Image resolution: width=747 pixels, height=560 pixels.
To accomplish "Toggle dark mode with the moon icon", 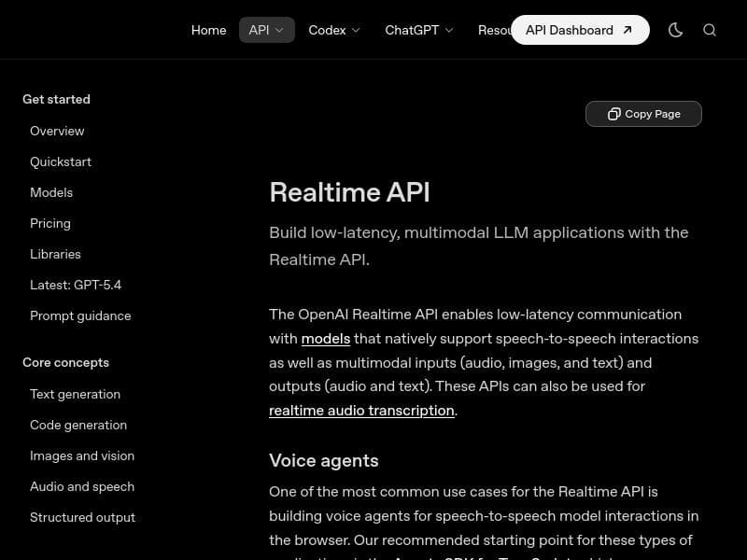I will click(x=675, y=30).
